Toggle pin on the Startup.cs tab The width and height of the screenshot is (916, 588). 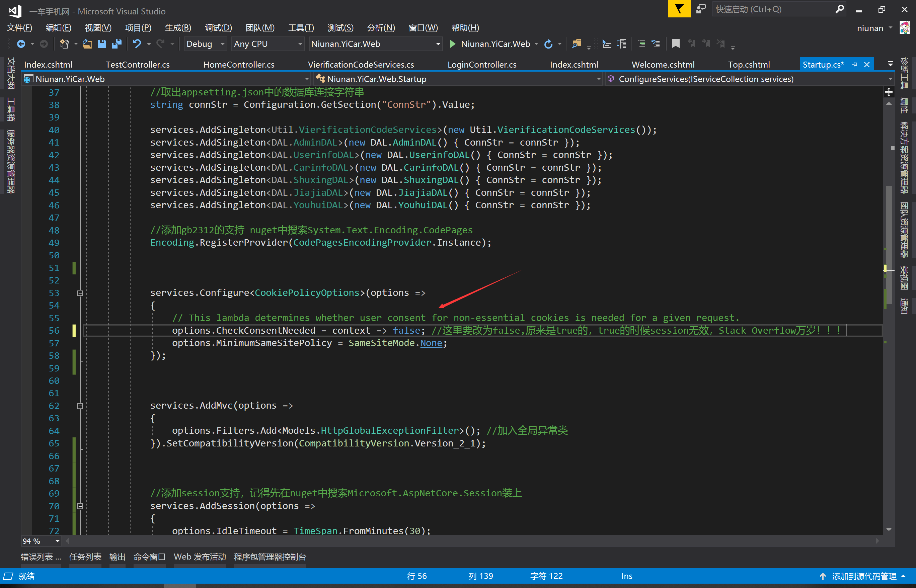coord(854,65)
